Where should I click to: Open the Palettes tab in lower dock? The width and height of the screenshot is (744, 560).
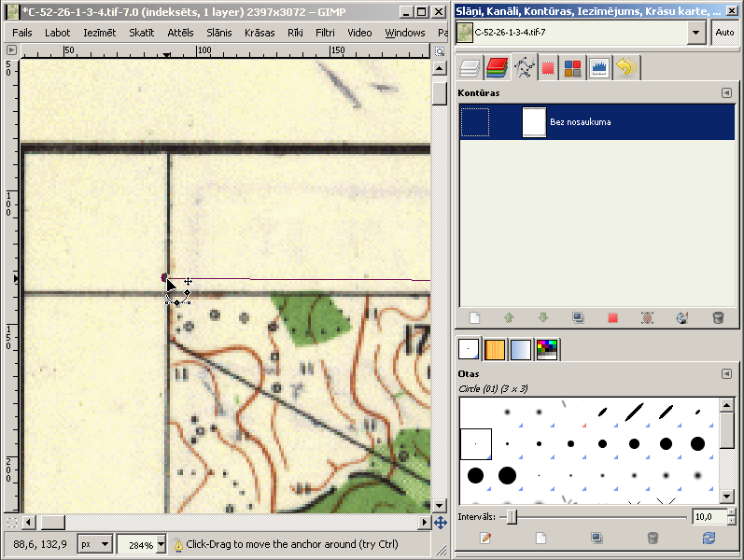547,350
